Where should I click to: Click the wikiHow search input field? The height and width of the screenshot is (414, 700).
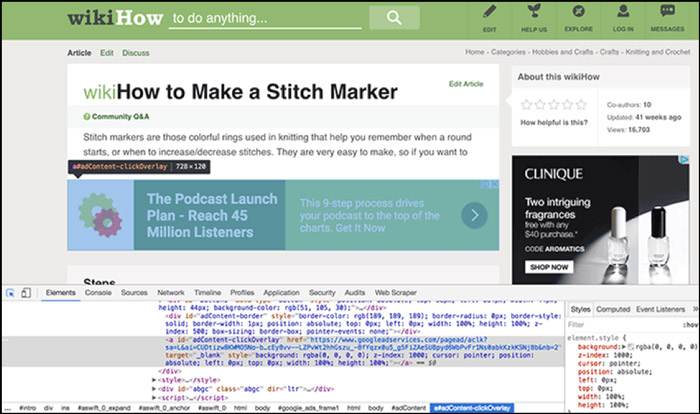click(x=265, y=18)
